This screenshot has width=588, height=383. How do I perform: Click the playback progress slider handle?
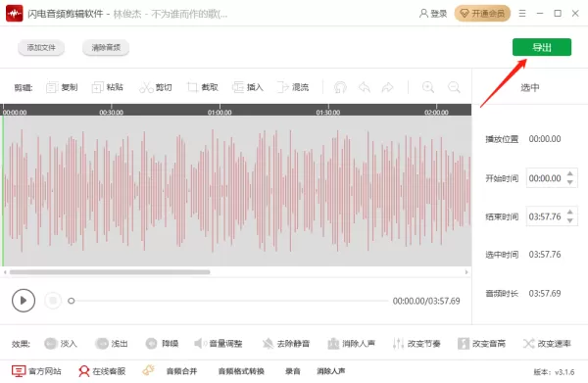(x=71, y=301)
